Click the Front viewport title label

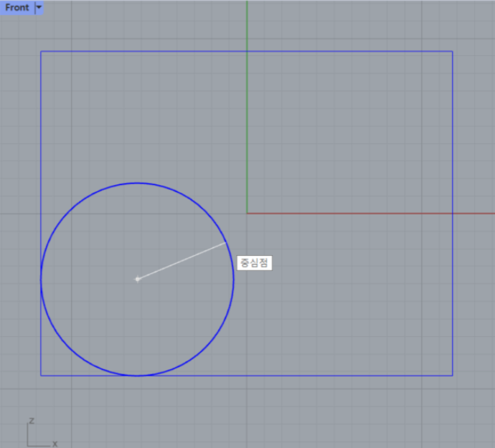pyautogui.click(x=17, y=7)
